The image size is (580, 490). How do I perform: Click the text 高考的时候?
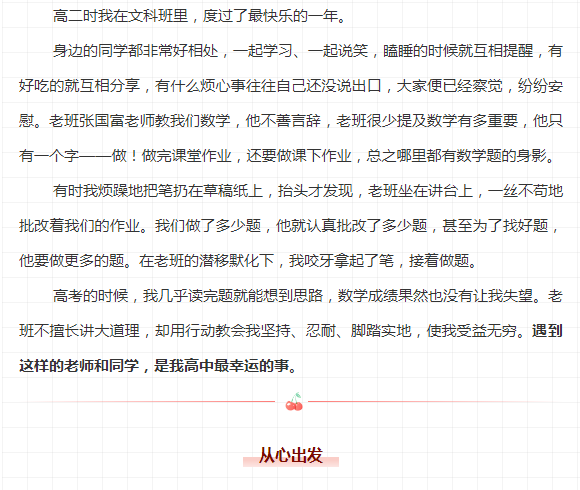point(90,295)
